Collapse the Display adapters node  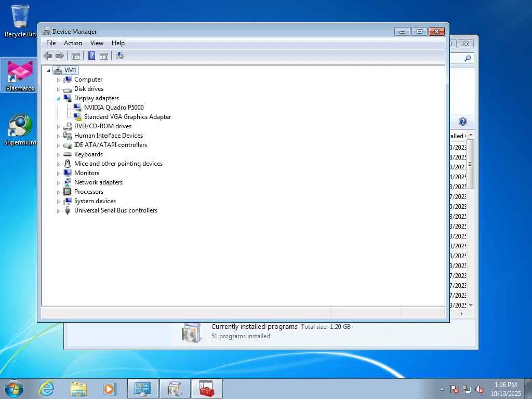[x=58, y=99]
